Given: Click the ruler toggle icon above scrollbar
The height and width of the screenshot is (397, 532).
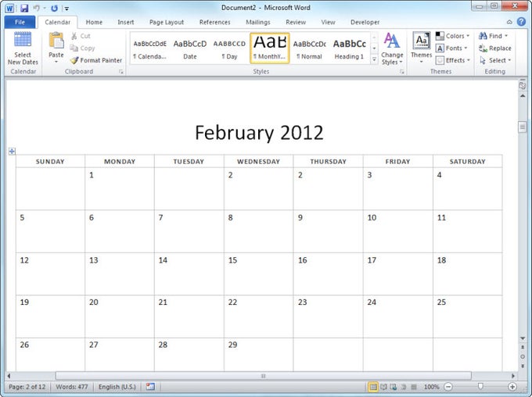Looking at the screenshot, I should coord(523,85).
